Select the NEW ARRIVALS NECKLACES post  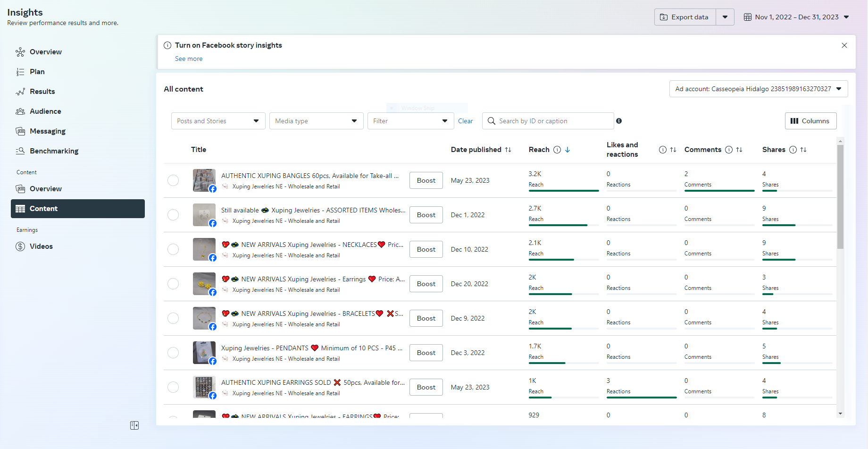pyautogui.click(x=173, y=249)
